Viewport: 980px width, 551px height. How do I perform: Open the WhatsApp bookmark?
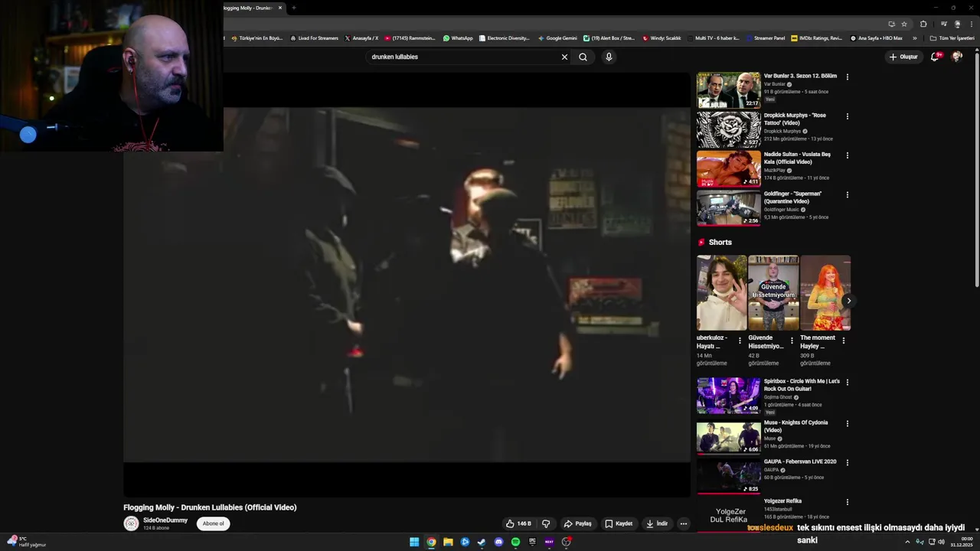coord(458,38)
